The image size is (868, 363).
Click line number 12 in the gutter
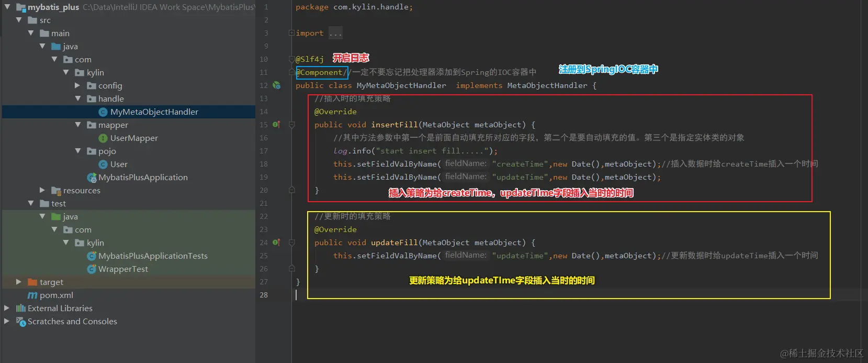coord(264,85)
